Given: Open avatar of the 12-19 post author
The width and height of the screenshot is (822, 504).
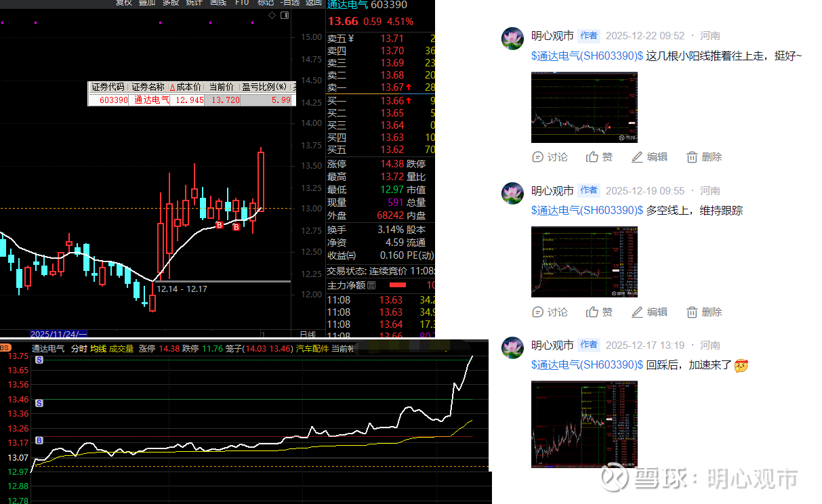Looking at the screenshot, I should (512, 194).
